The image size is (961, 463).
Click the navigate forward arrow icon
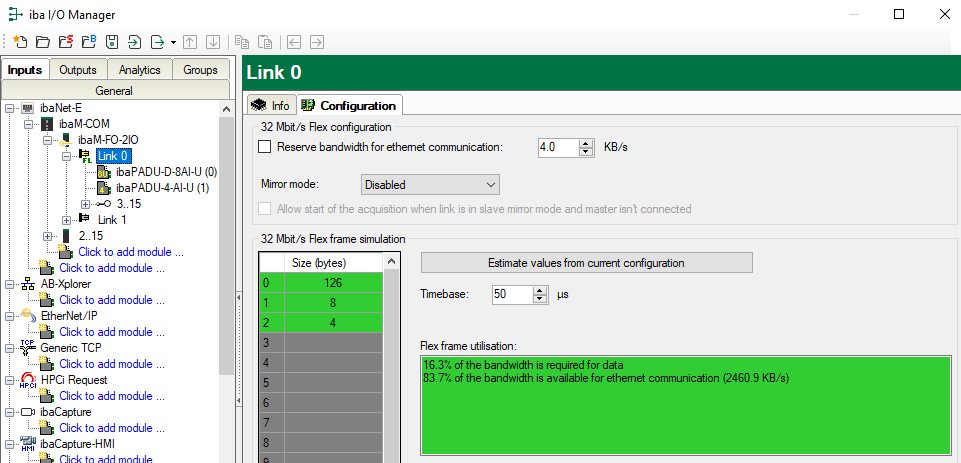(x=317, y=42)
